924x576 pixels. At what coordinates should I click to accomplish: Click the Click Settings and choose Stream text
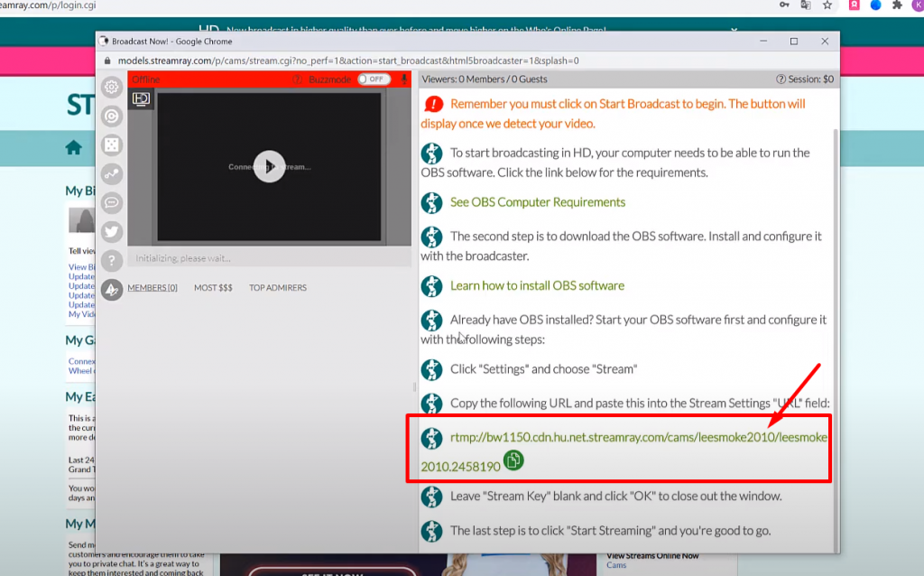point(543,369)
